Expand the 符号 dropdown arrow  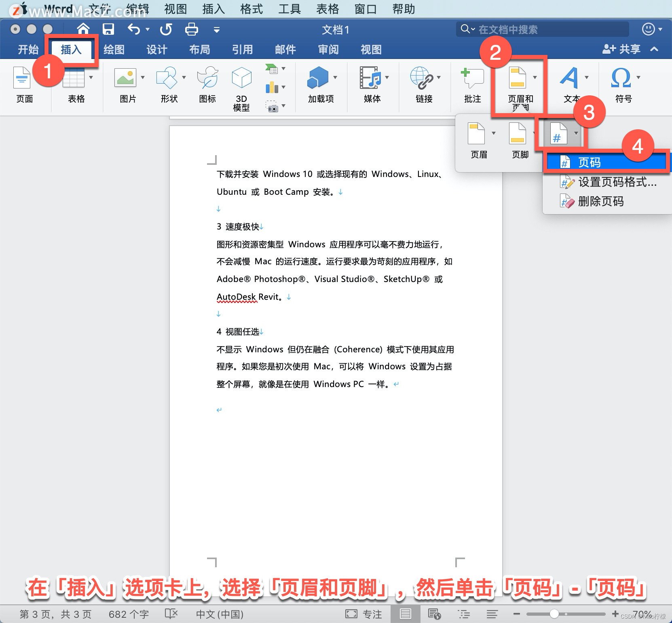(638, 77)
